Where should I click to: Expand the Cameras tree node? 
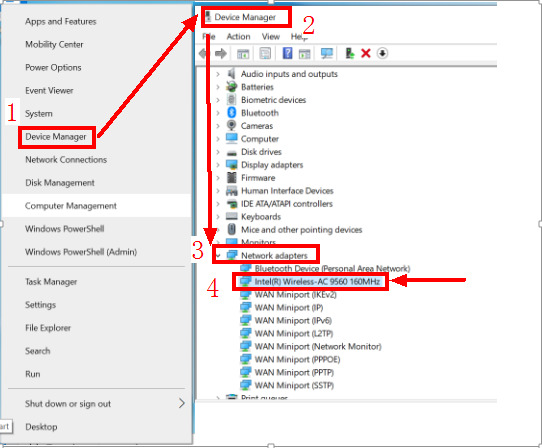(x=217, y=126)
